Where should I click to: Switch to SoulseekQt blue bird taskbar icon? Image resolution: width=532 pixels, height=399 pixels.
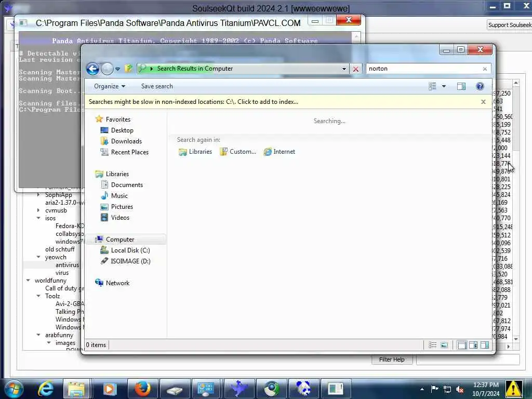pos(239,389)
